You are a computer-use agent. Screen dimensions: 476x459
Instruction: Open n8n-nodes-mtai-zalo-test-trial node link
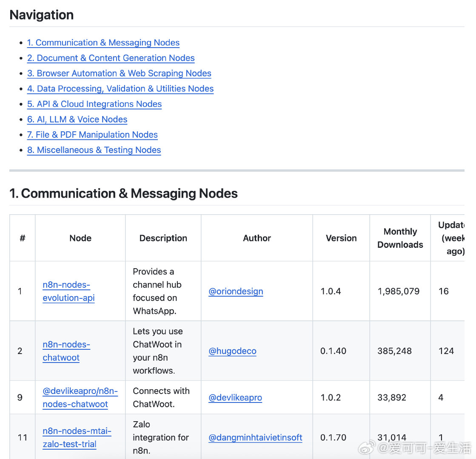point(77,437)
